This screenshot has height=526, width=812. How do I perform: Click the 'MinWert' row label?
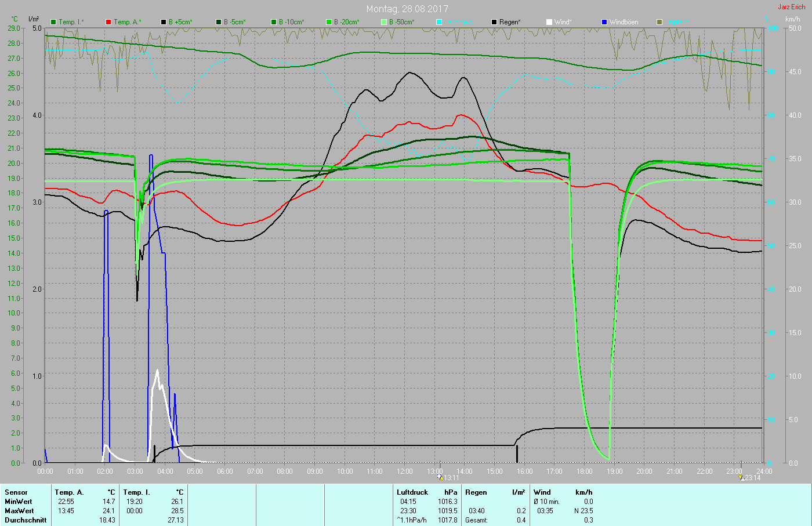click(19, 502)
